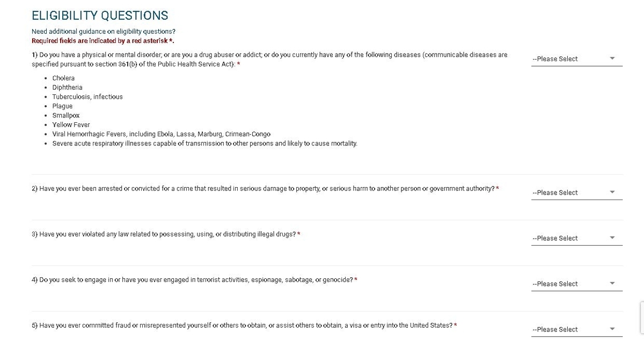Expand the Please Select field for question 3
The image size is (644, 340).
577,238
